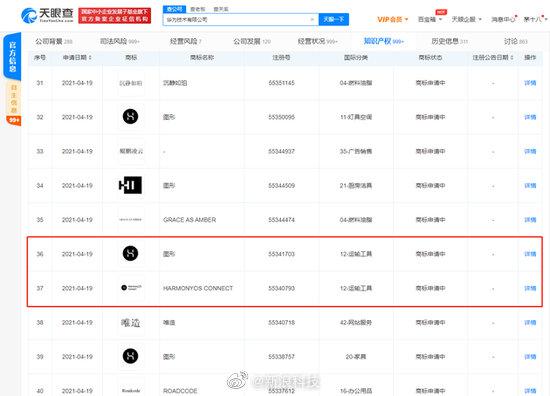Open 详情 for row 31 trademark
Image resolution: width=550 pixels, height=396 pixels.
tap(530, 83)
